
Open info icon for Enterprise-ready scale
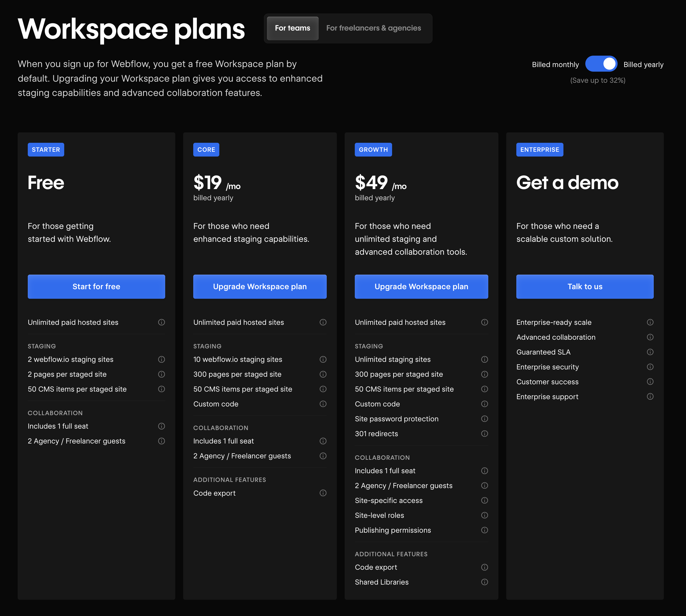tap(650, 322)
